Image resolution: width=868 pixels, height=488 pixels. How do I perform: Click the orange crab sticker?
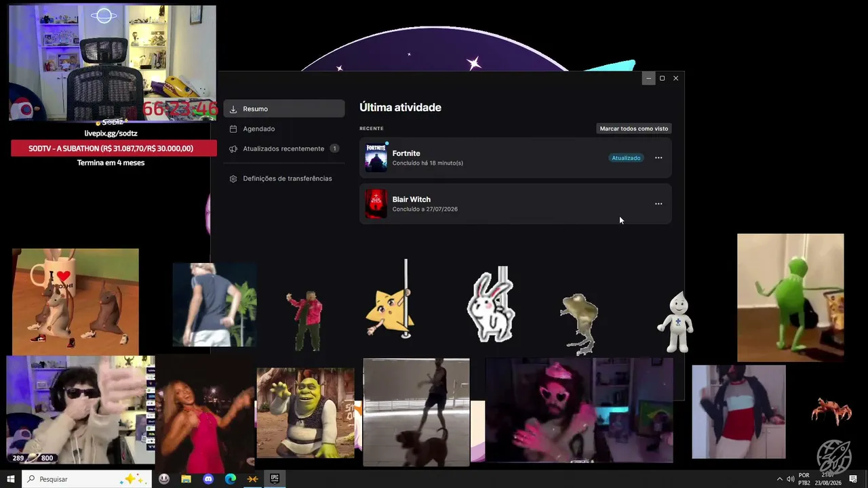831,410
